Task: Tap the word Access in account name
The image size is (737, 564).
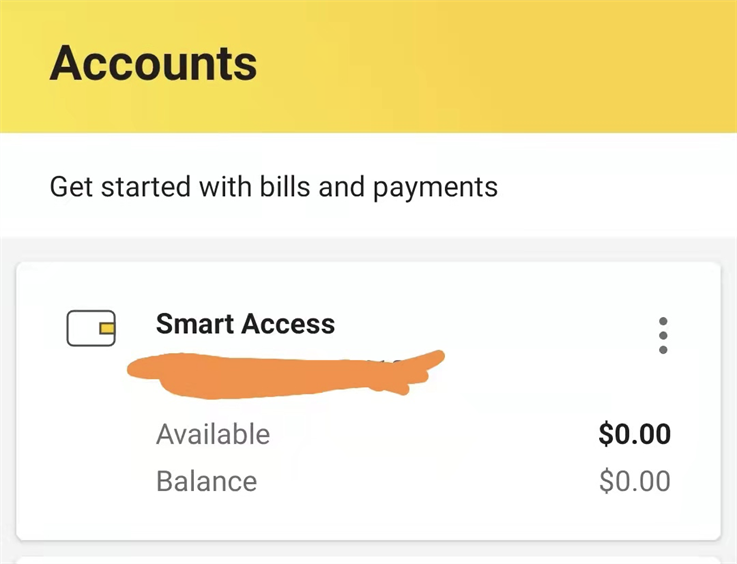Action: point(289,324)
